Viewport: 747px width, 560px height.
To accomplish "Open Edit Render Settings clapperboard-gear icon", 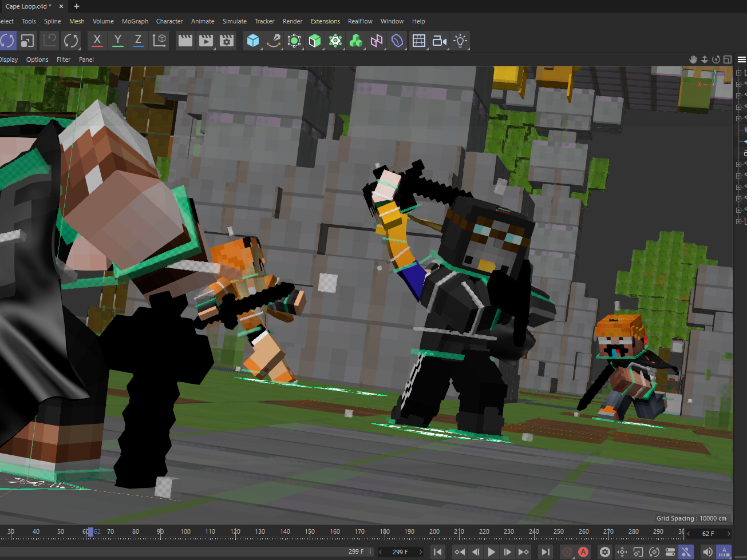I will click(x=227, y=41).
